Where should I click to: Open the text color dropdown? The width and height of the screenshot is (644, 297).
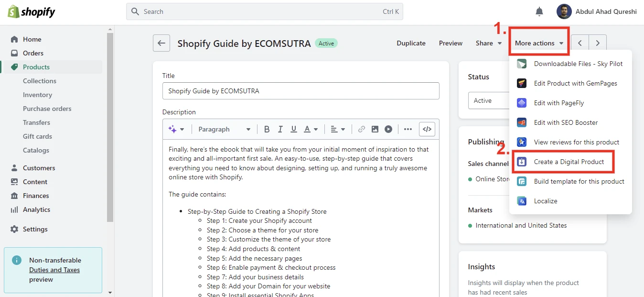click(x=311, y=129)
